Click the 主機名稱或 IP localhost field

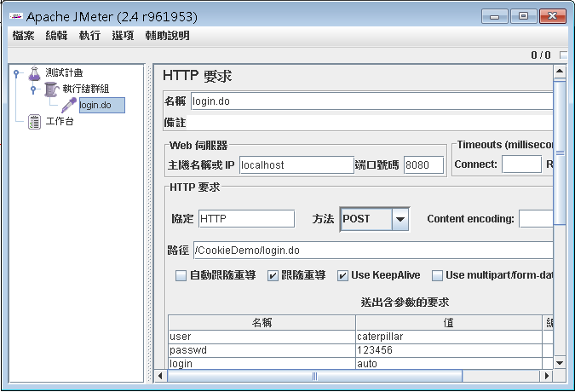click(296, 165)
